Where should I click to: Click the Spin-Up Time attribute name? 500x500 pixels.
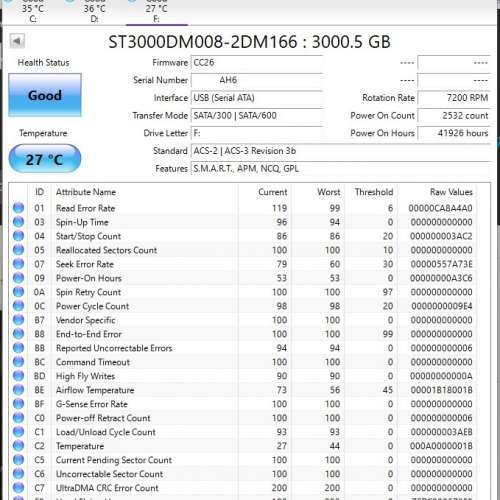click(82, 222)
